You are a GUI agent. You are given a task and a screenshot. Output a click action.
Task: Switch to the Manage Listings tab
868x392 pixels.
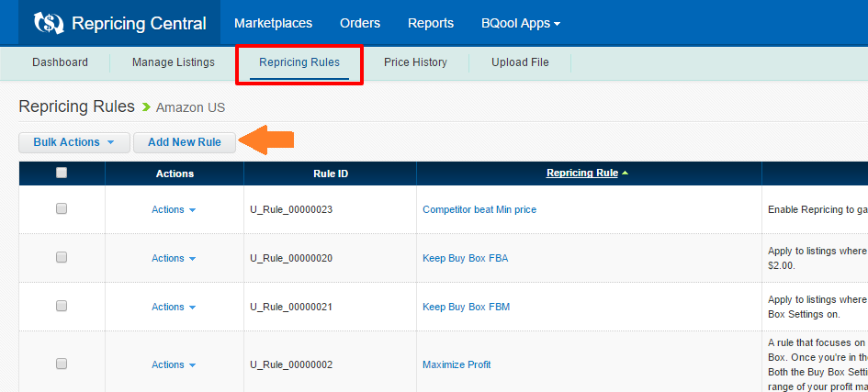click(x=173, y=62)
